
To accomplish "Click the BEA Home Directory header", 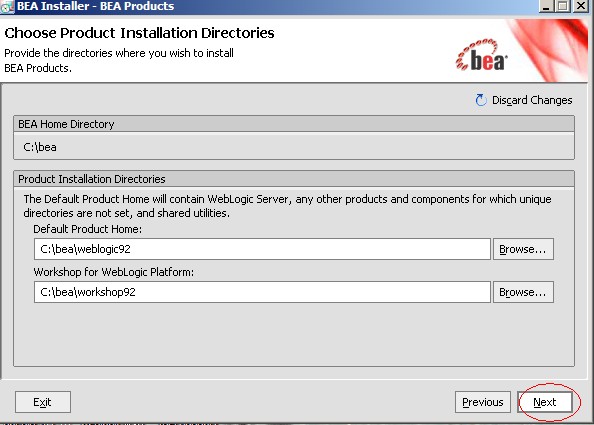I will pos(294,124).
